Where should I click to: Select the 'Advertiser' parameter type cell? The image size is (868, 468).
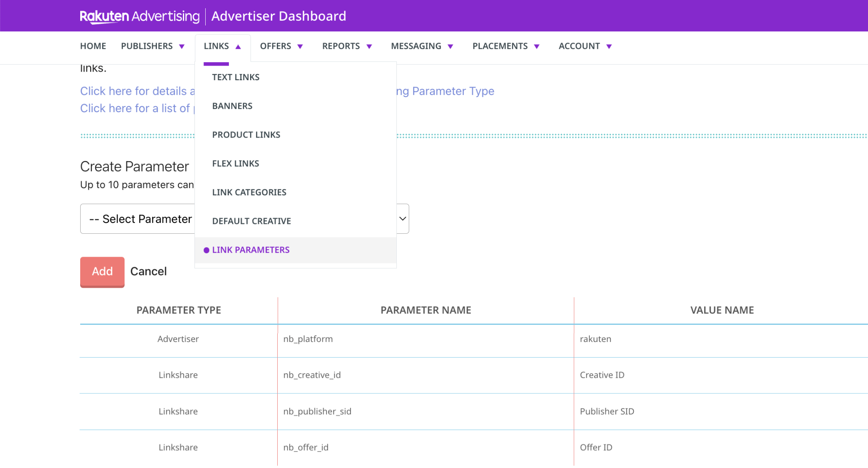(x=178, y=339)
